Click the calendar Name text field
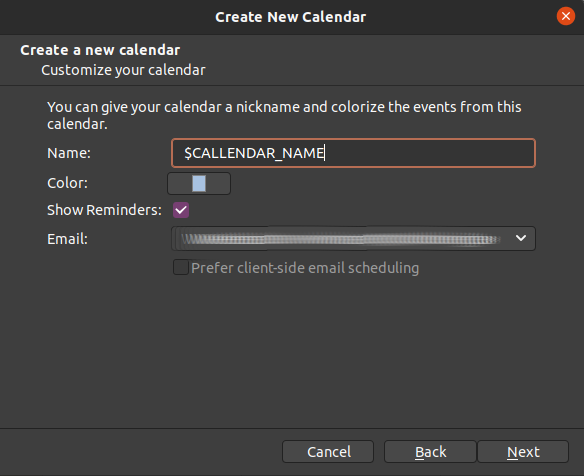The height and width of the screenshot is (476, 584). (x=353, y=153)
